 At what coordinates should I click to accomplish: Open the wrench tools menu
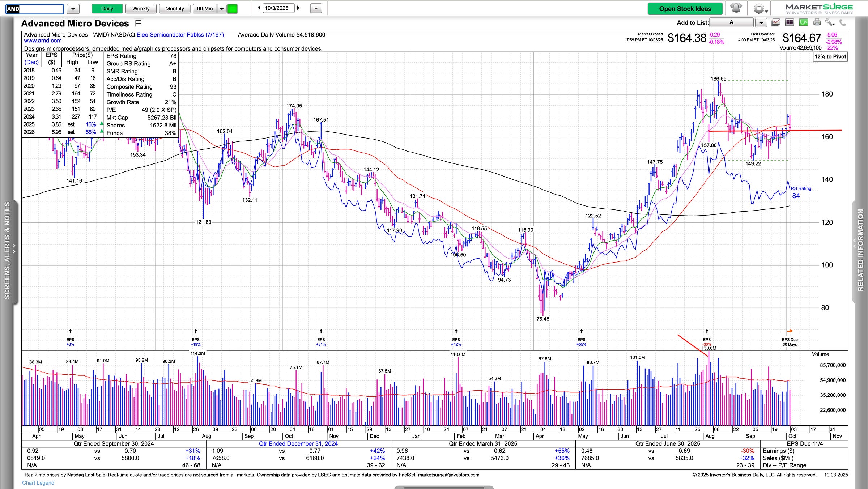point(830,23)
